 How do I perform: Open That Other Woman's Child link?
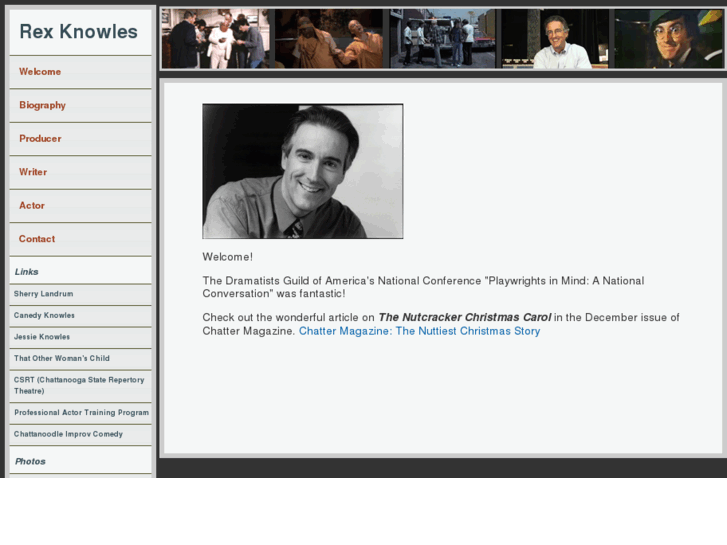coord(80,359)
